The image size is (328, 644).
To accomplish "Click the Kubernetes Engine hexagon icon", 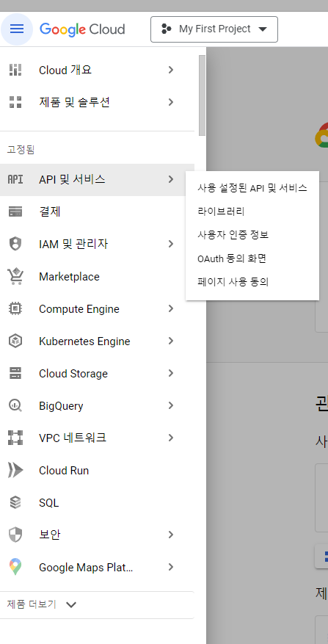I will 15,341.
